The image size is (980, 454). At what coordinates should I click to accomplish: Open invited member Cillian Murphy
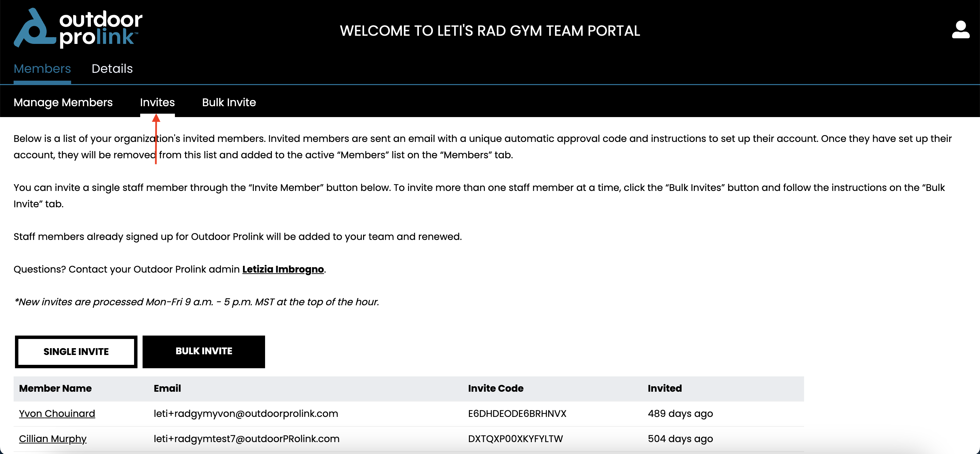coord(53,439)
